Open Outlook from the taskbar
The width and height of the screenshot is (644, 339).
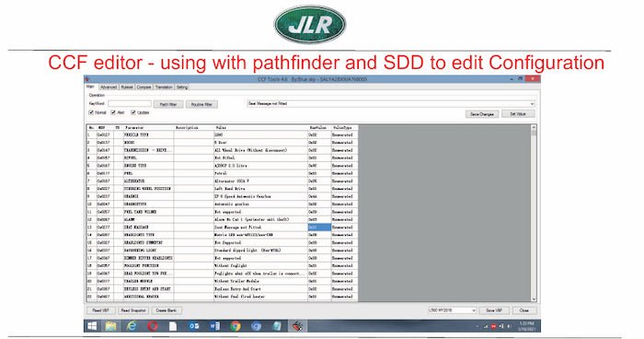tap(194, 326)
